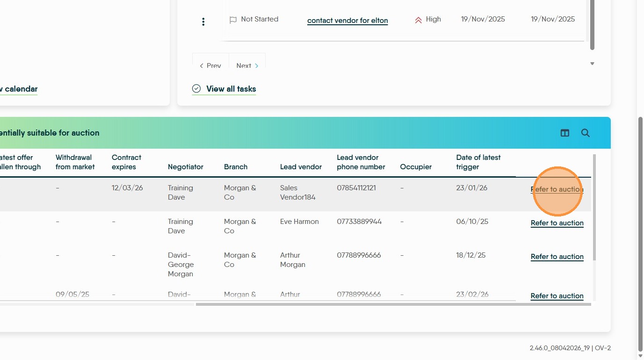Viewport: 644px width, 360px height.
Task: Open the contact vendor for elton task
Action: 347,21
